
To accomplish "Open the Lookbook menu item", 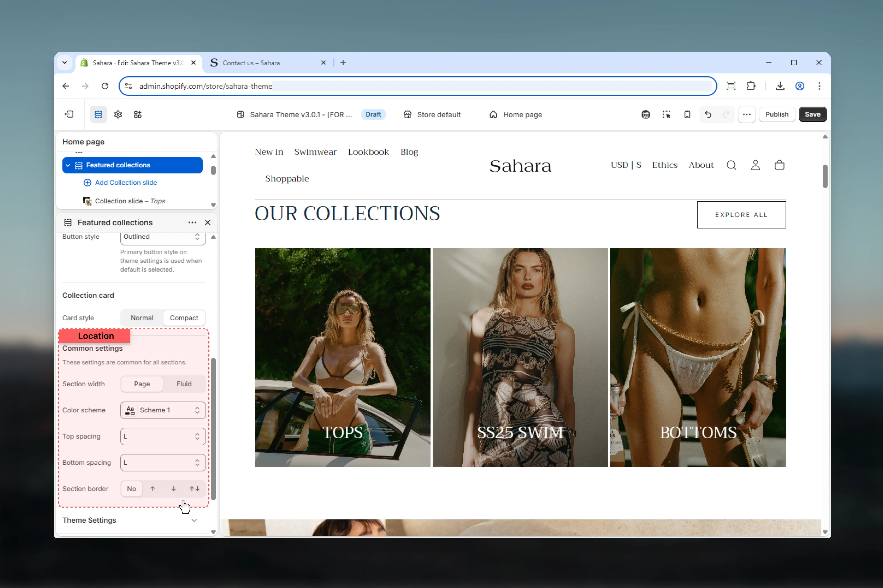I will [368, 152].
